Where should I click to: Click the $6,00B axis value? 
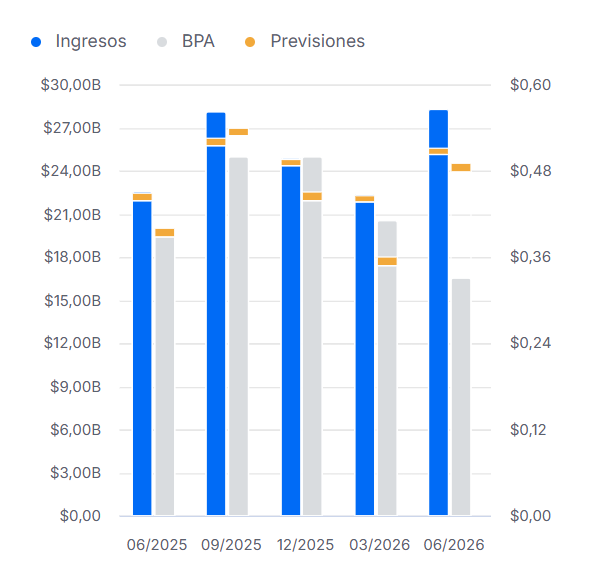[75, 430]
